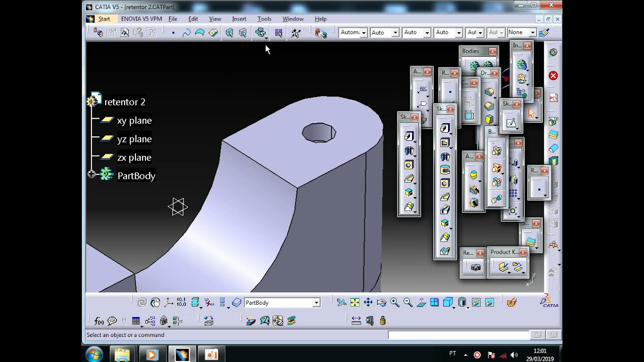
Task: Click the Zoom In magnifier
Action: 394,302
